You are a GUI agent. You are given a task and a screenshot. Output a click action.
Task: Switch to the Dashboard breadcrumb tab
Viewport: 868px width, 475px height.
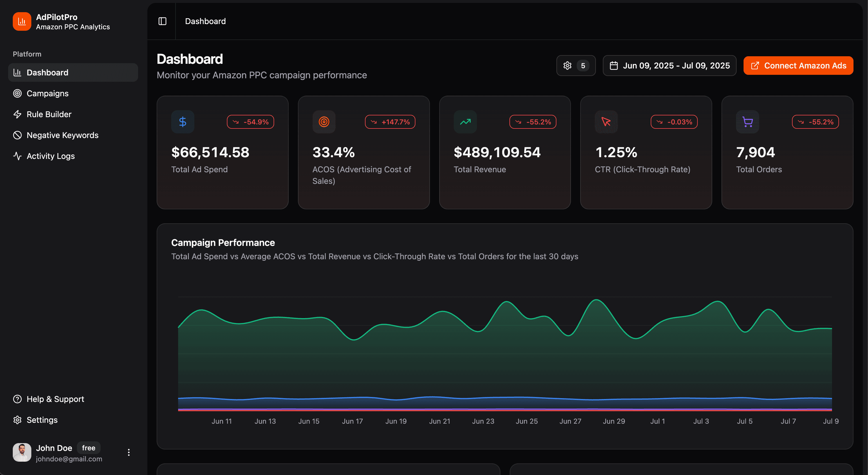pyautogui.click(x=205, y=21)
